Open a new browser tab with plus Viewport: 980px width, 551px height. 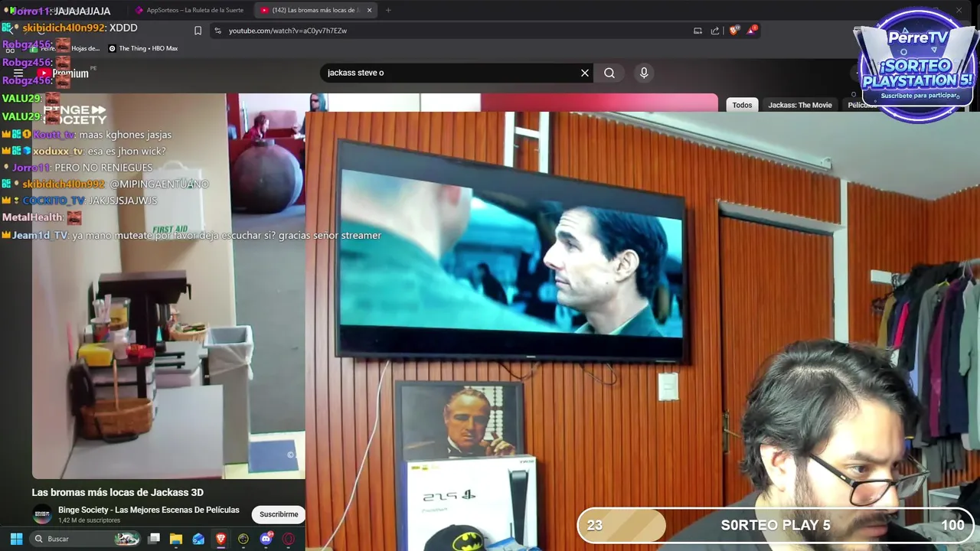pos(388,10)
